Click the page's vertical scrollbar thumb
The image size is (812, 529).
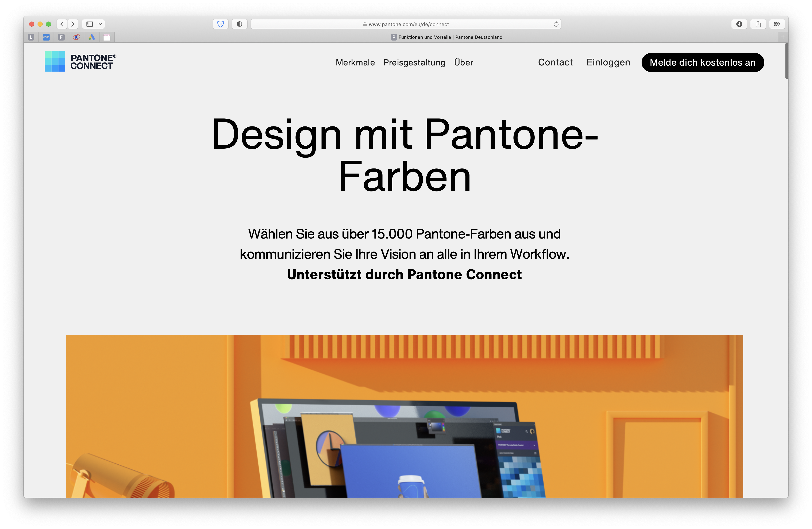coord(787,61)
